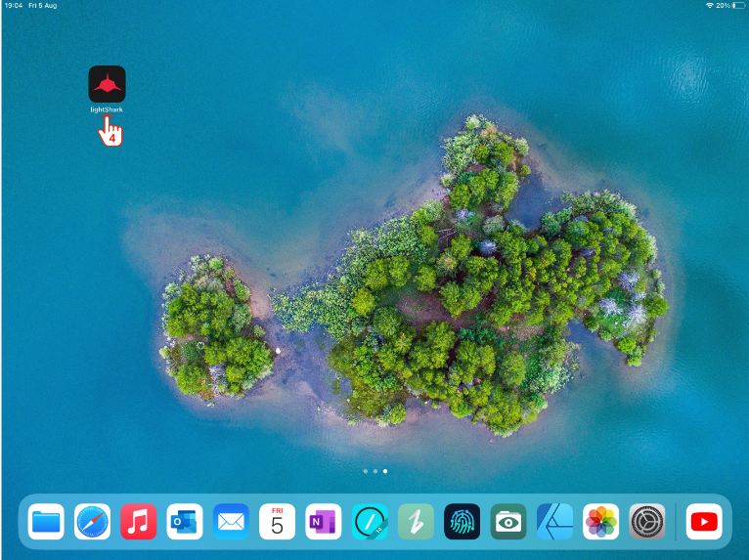Viewport: 749px width, 560px height.
Task: Tap the Wi-Fi status icon
Action: (x=710, y=6)
